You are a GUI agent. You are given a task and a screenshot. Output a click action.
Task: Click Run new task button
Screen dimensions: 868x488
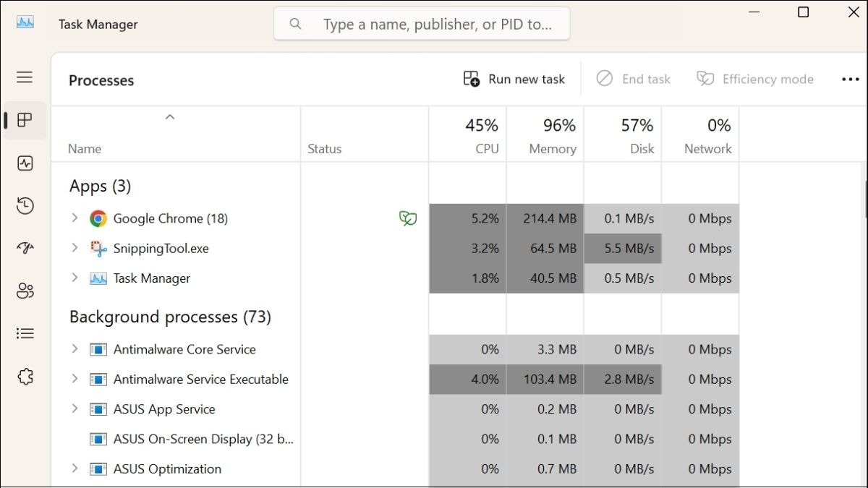[x=514, y=79]
